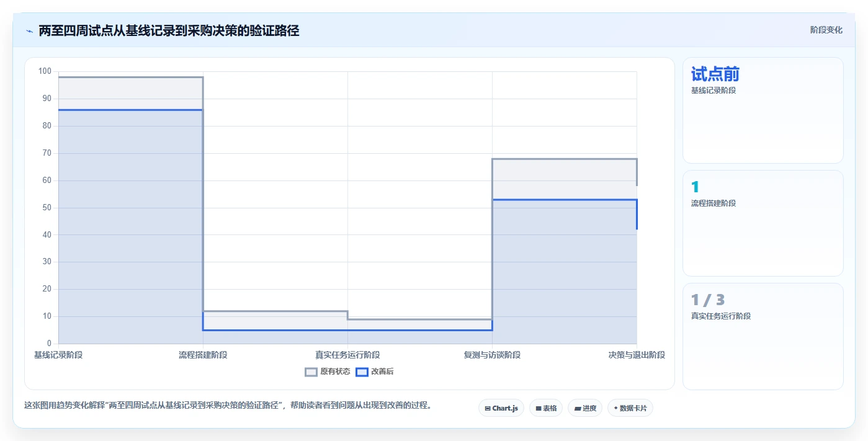Open the 试点前 baseline card
This screenshot has width=868, height=441.
[763, 110]
